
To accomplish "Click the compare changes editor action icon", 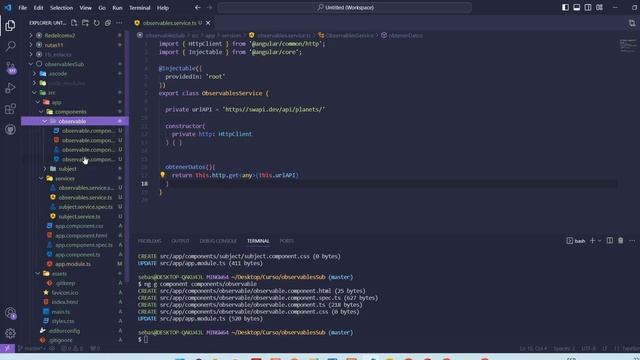I will (632, 23).
